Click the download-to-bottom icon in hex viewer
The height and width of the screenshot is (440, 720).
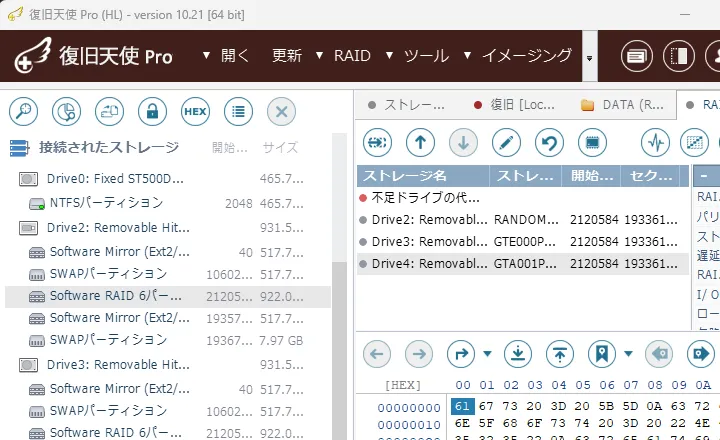(x=518, y=354)
